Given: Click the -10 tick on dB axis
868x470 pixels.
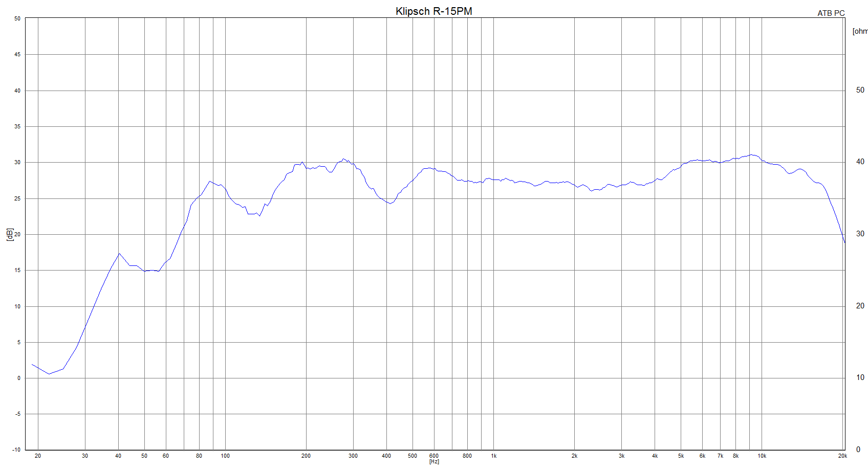Looking at the screenshot, I should [16, 450].
